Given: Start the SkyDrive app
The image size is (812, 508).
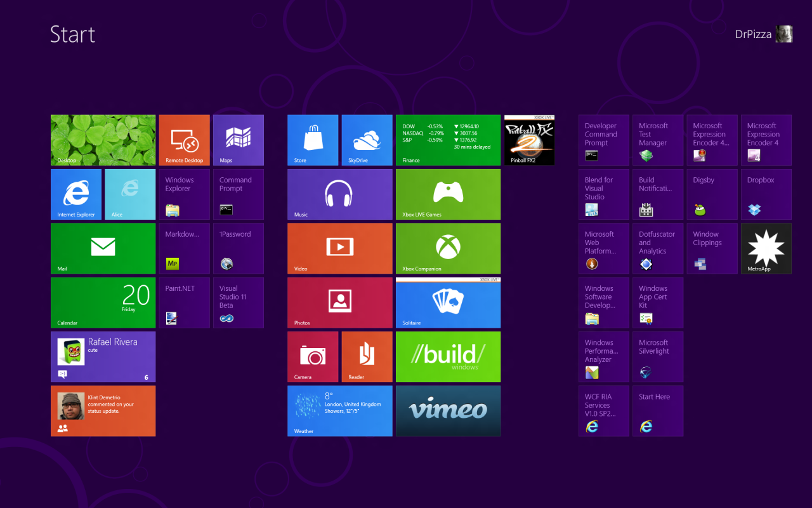Looking at the screenshot, I should (367, 140).
